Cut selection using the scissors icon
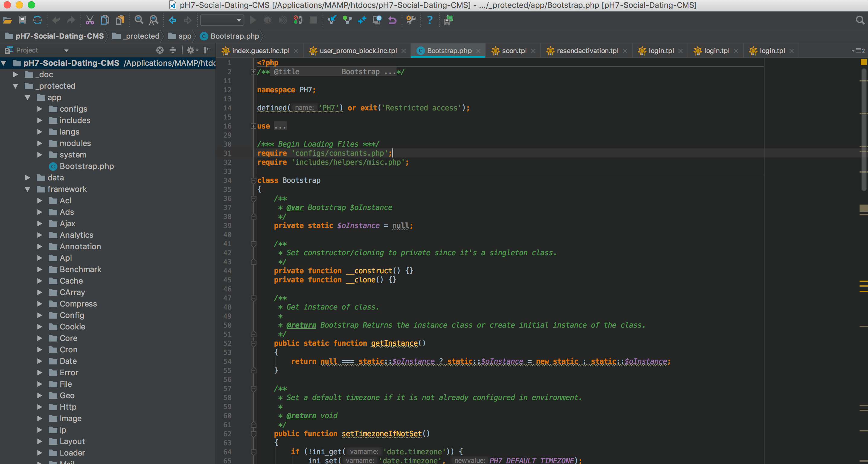 (x=90, y=20)
